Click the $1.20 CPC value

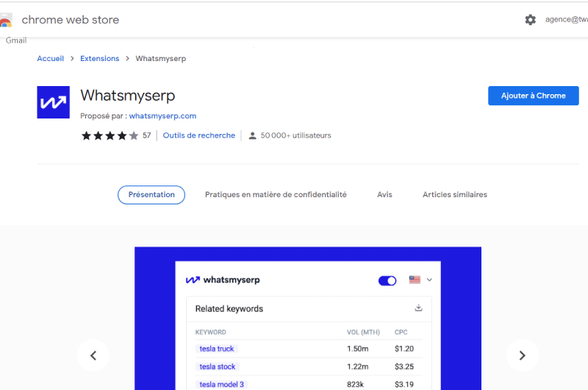pos(404,349)
